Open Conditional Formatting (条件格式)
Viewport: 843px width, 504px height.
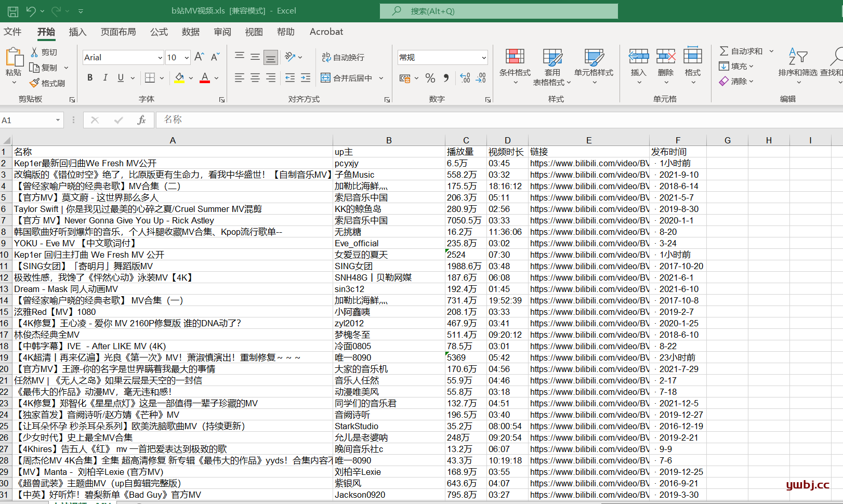tap(515, 67)
